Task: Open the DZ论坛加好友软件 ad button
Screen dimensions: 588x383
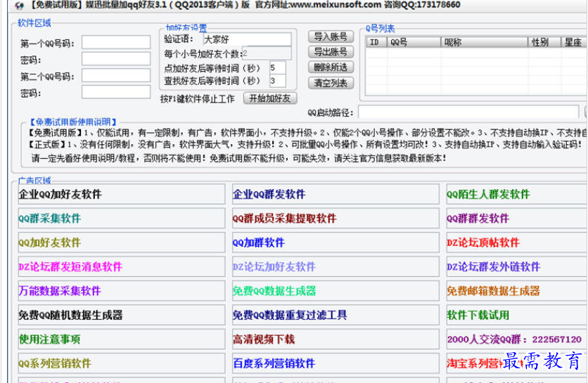Action: 335,266
